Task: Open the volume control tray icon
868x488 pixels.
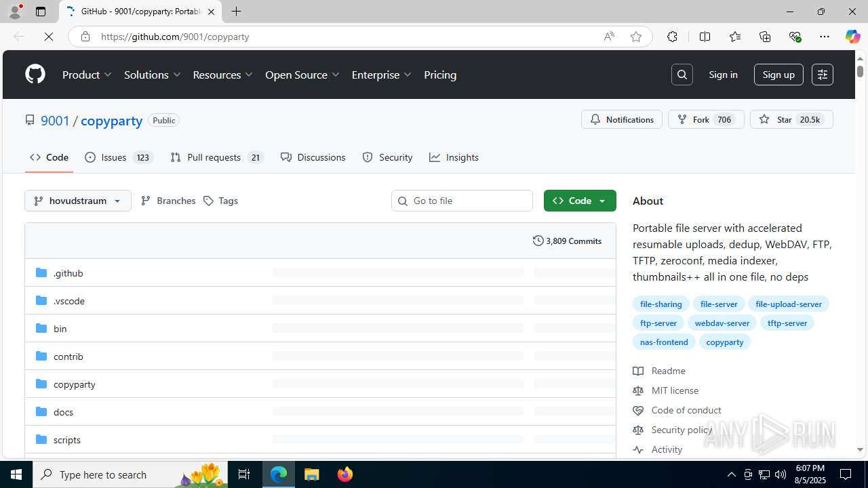Action: (781, 474)
